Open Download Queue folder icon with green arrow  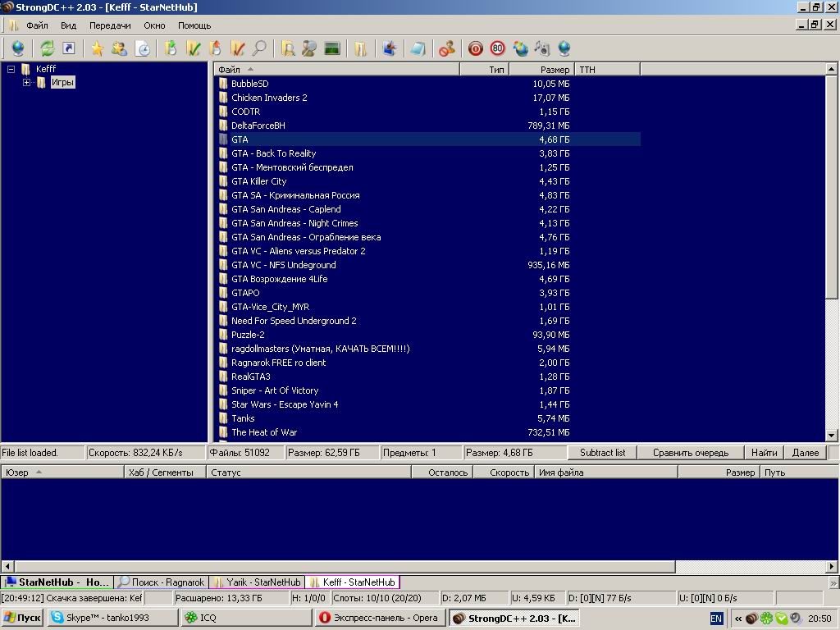point(171,48)
